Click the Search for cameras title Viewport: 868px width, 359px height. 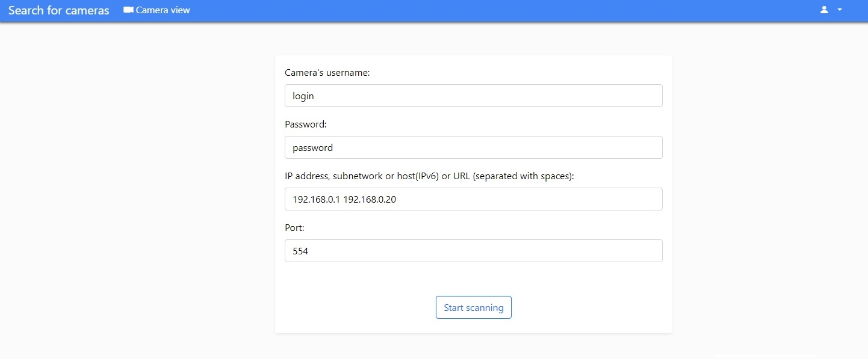point(59,10)
